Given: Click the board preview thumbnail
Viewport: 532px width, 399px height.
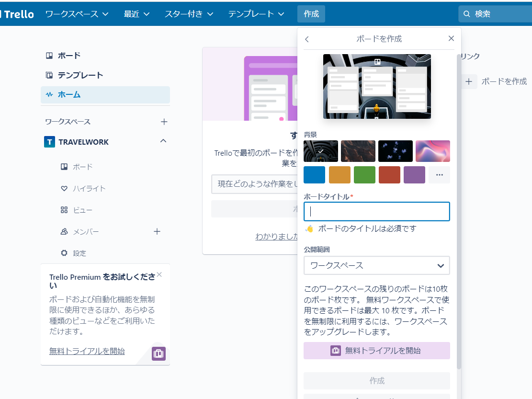Looking at the screenshot, I should [377, 87].
